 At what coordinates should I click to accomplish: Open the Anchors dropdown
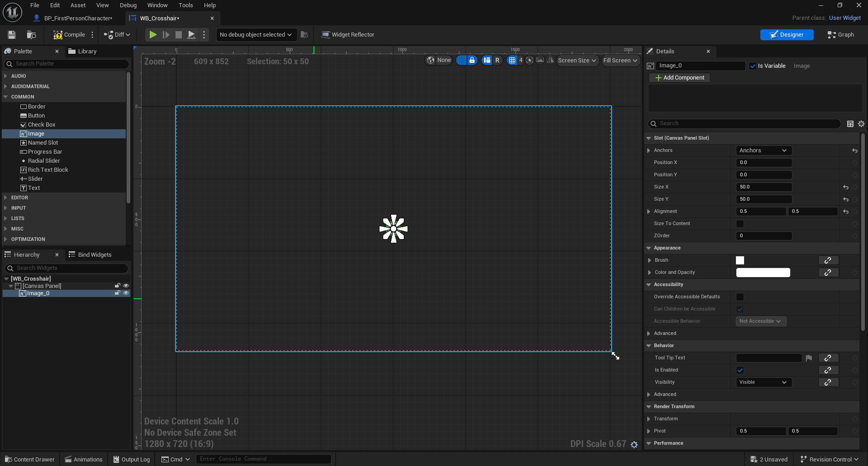point(763,151)
